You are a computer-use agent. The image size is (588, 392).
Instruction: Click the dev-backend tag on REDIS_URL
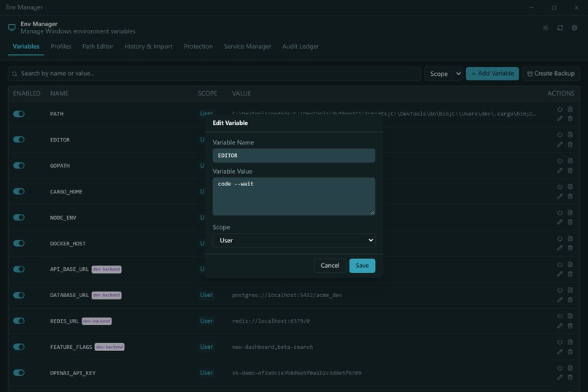coord(97,321)
